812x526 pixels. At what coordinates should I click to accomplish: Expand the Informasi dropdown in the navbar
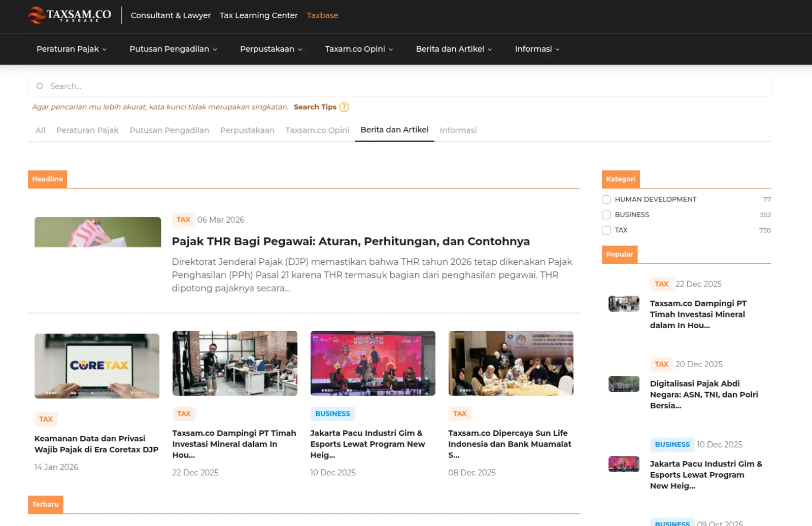click(x=537, y=49)
